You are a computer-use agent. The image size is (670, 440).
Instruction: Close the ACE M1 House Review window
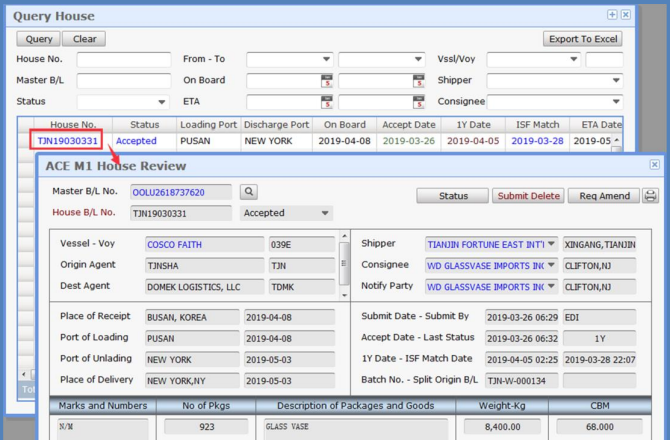tap(654, 164)
